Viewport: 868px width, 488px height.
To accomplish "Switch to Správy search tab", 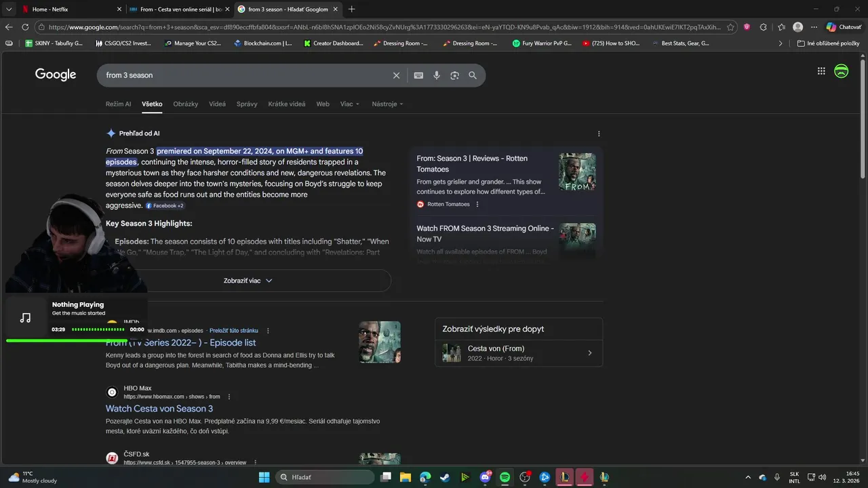I will 247,104.
